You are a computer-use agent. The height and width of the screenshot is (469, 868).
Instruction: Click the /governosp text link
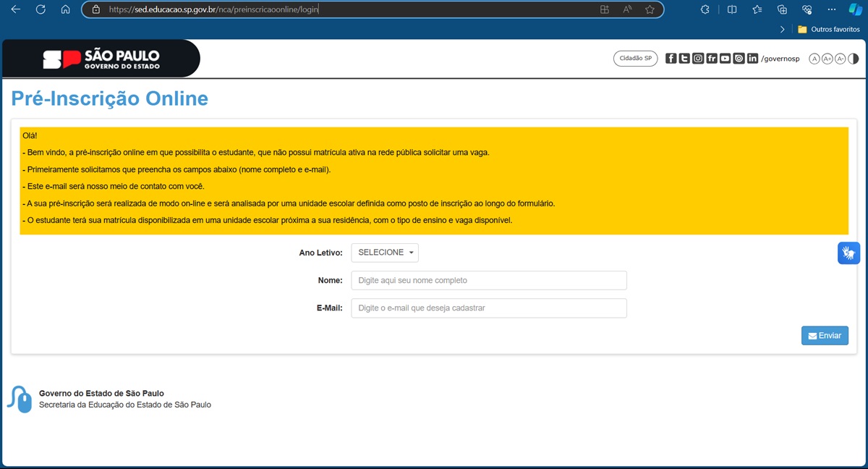780,59
